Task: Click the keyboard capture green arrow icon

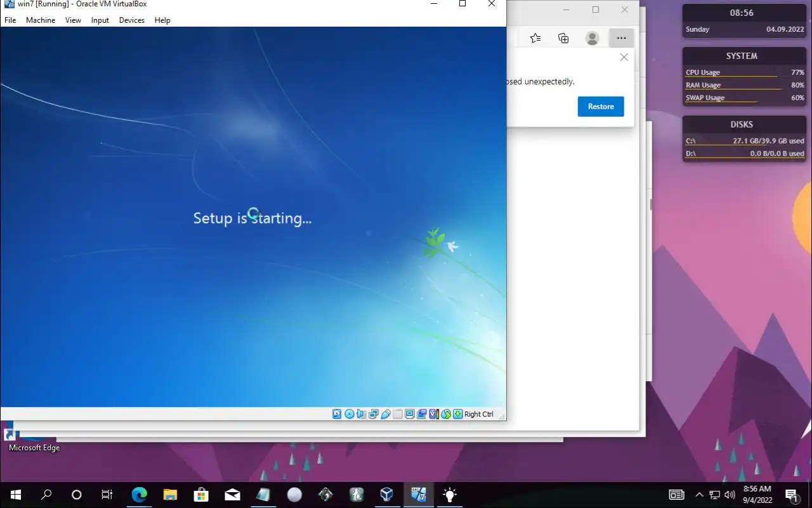Action: point(457,414)
